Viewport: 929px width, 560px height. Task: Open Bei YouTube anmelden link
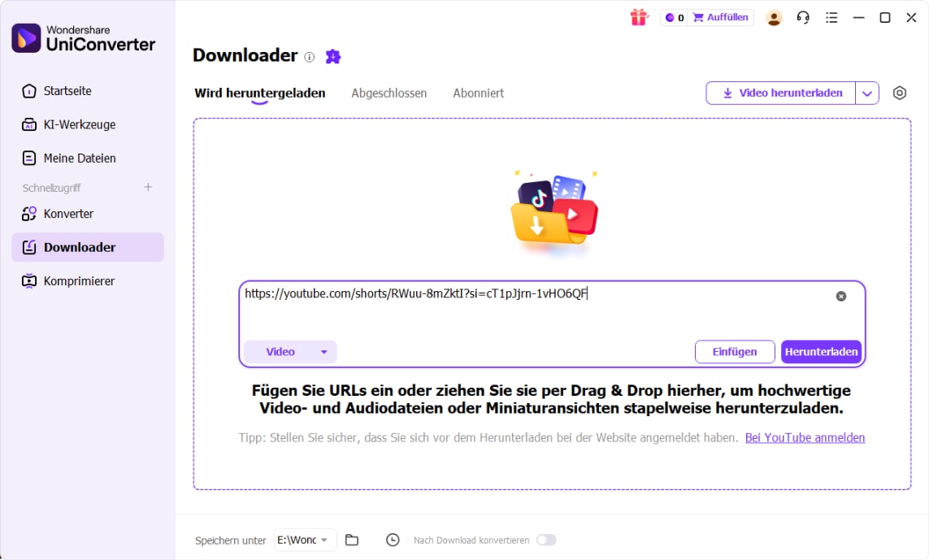click(x=805, y=437)
